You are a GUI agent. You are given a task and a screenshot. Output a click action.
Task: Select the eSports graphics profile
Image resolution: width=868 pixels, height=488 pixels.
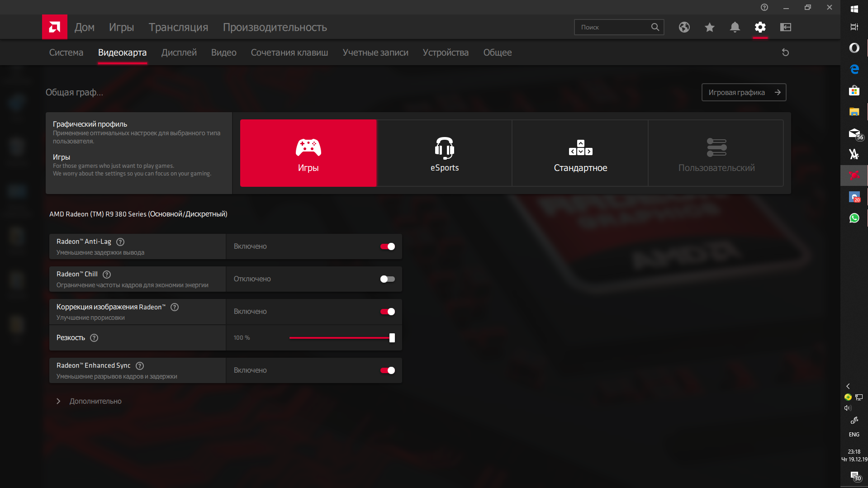444,153
